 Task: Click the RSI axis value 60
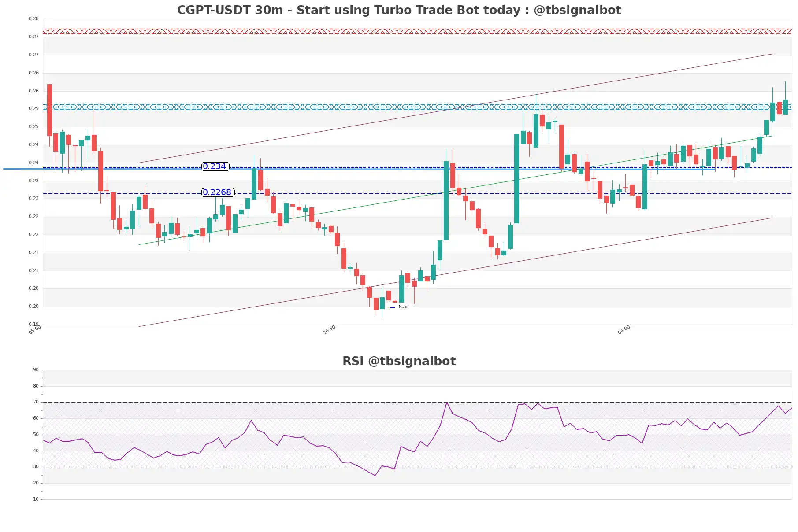tap(36, 418)
